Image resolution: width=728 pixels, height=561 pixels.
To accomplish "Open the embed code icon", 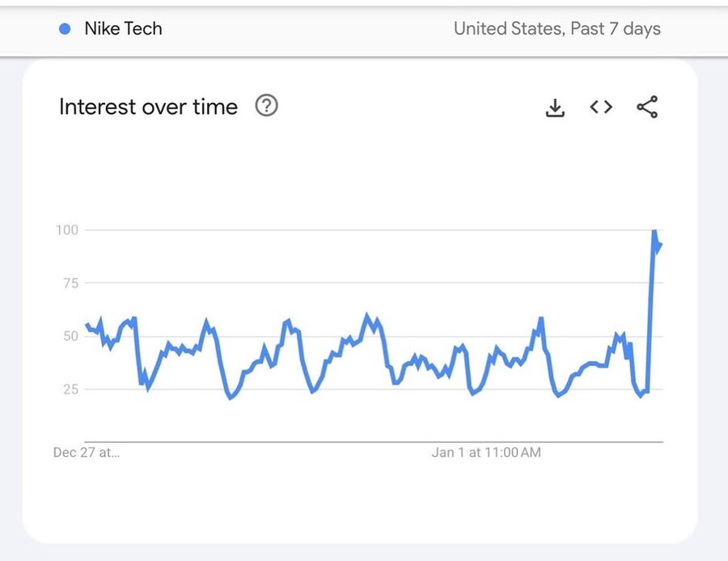I will point(601,107).
